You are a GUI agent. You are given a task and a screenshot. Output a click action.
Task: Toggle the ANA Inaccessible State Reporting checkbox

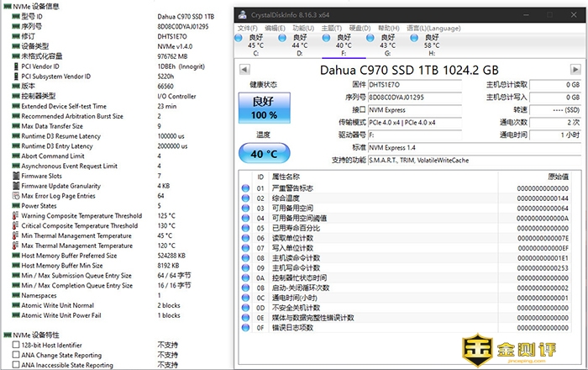14,365
